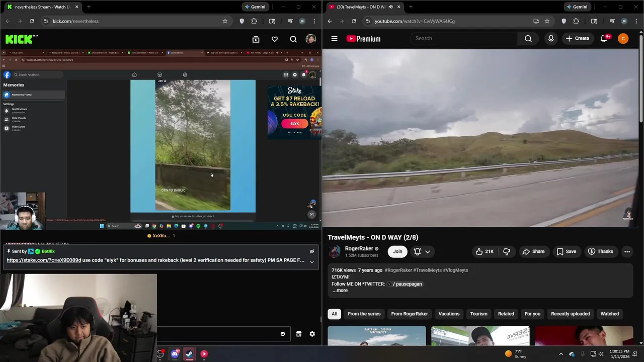
Task: Show hidden system tray icons
Action: tap(561, 354)
